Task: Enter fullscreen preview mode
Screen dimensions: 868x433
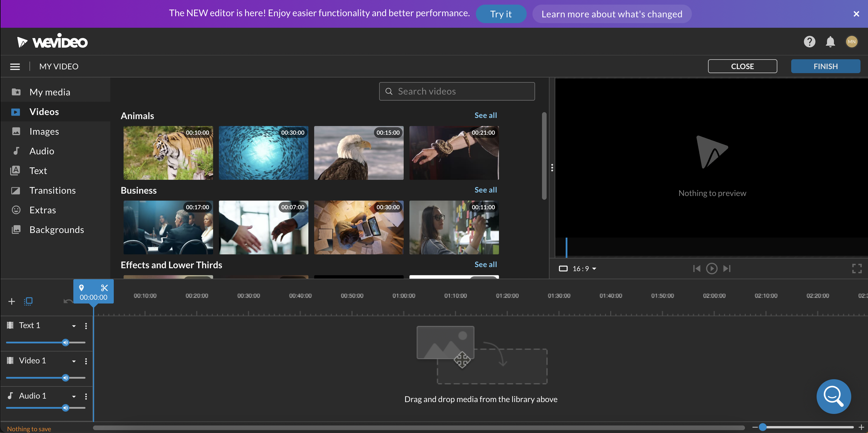Action: coord(856,269)
